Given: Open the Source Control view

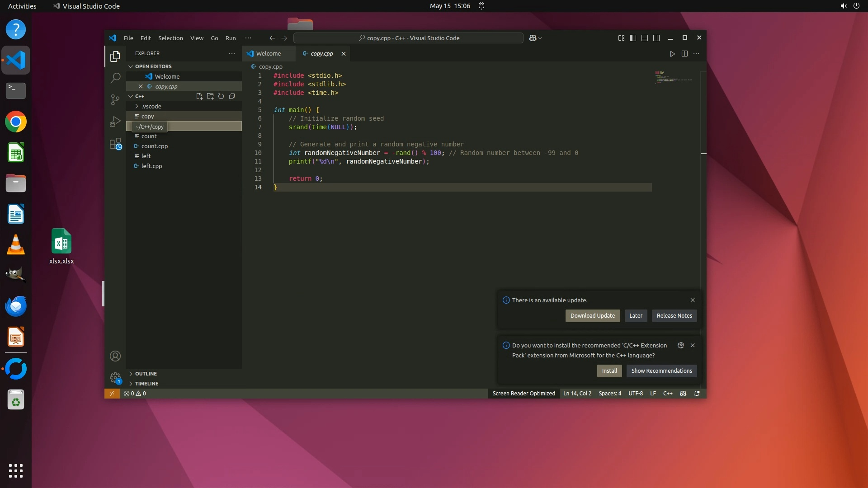Looking at the screenshot, I should coord(115,99).
